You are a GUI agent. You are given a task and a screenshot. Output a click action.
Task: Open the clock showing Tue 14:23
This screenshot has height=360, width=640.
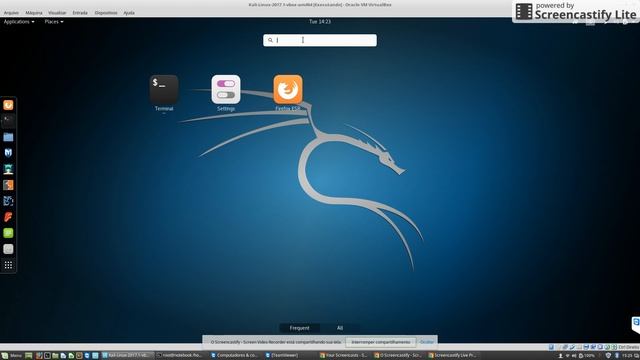point(320,22)
